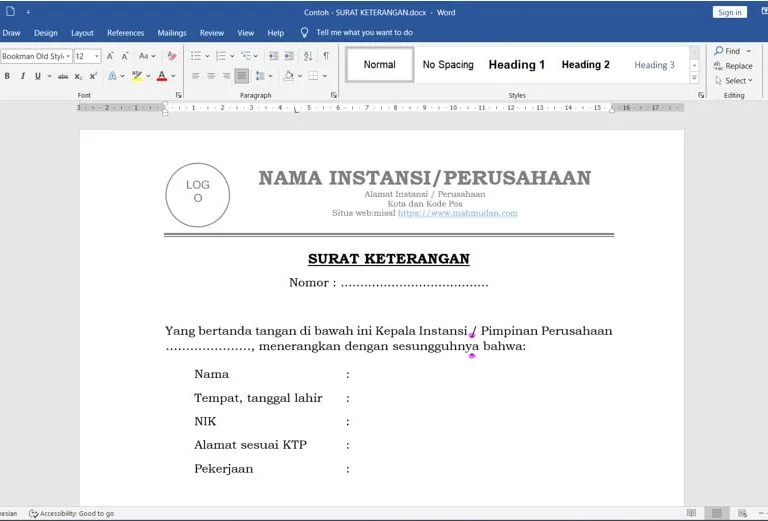Apply paragraph shading
The image size is (768, 521).
tap(289, 76)
